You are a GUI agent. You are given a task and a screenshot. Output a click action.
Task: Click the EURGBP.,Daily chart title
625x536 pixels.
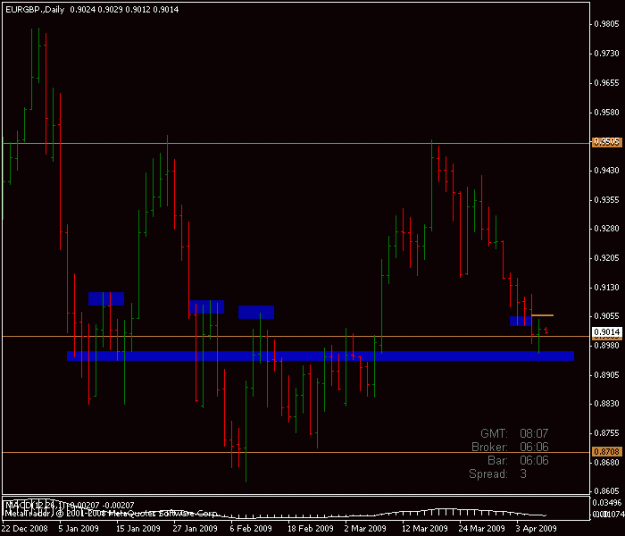[35, 10]
